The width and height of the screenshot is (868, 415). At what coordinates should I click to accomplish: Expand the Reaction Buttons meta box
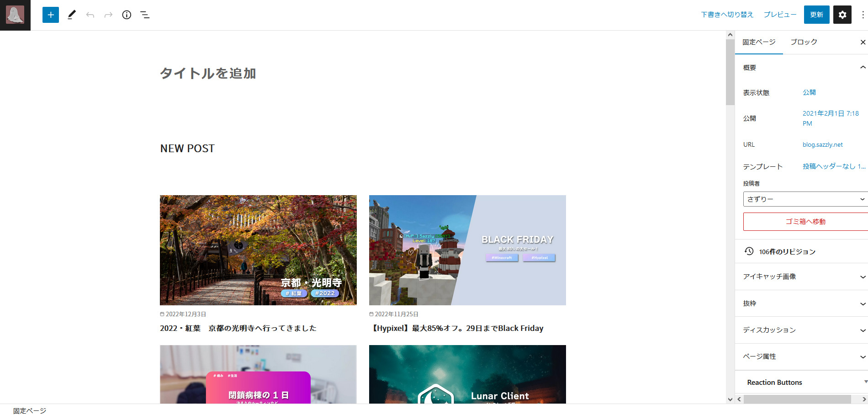(801, 382)
